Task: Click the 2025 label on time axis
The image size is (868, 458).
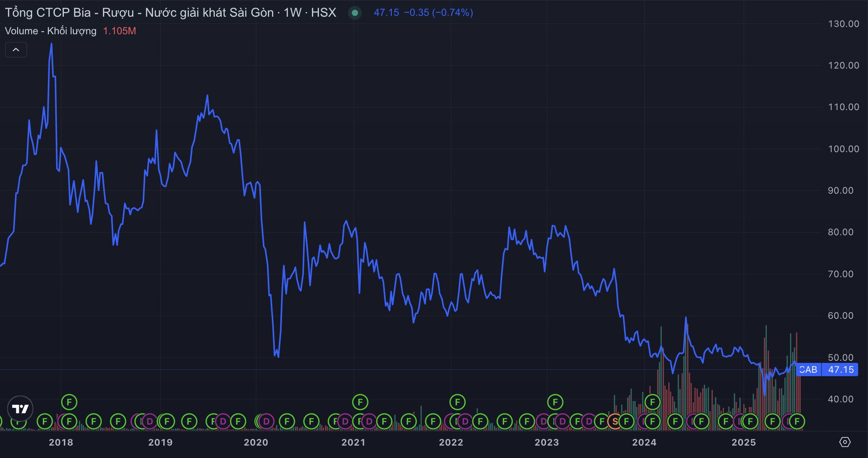Action: pos(744,442)
